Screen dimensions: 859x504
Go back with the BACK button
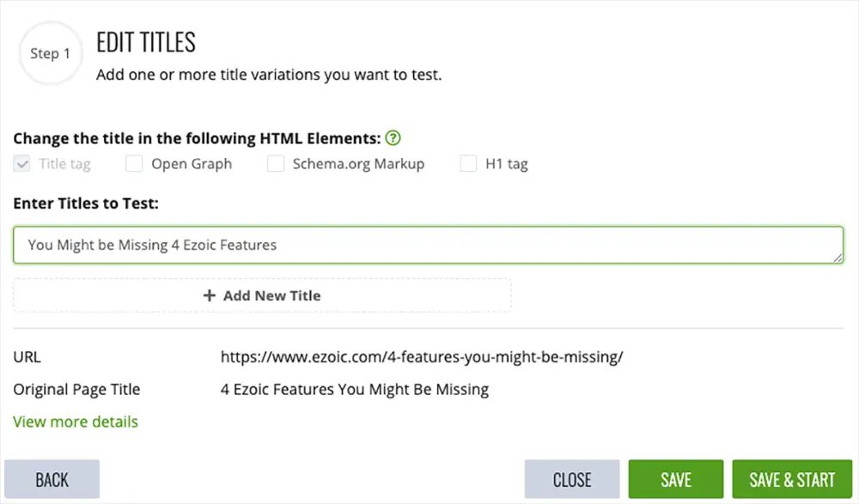pos(52,479)
